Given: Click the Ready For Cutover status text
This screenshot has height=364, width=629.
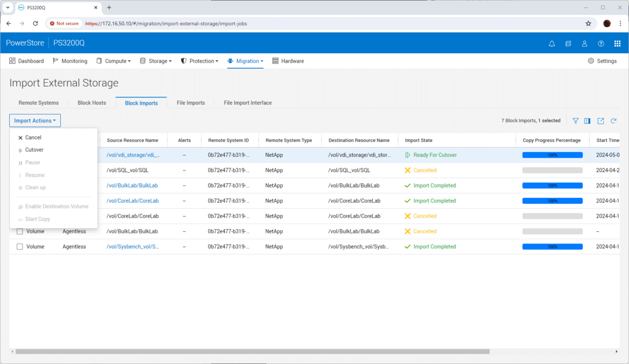Looking at the screenshot, I should coord(435,155).
